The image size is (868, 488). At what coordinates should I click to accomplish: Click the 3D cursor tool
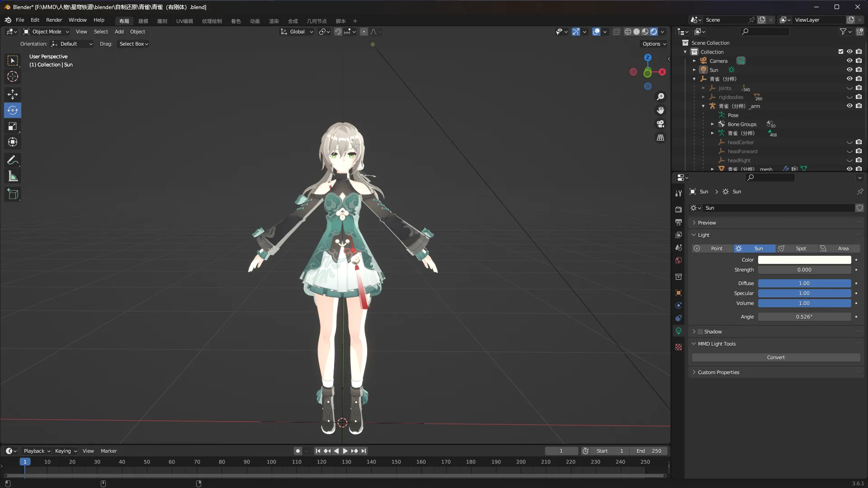click(13, 76)
